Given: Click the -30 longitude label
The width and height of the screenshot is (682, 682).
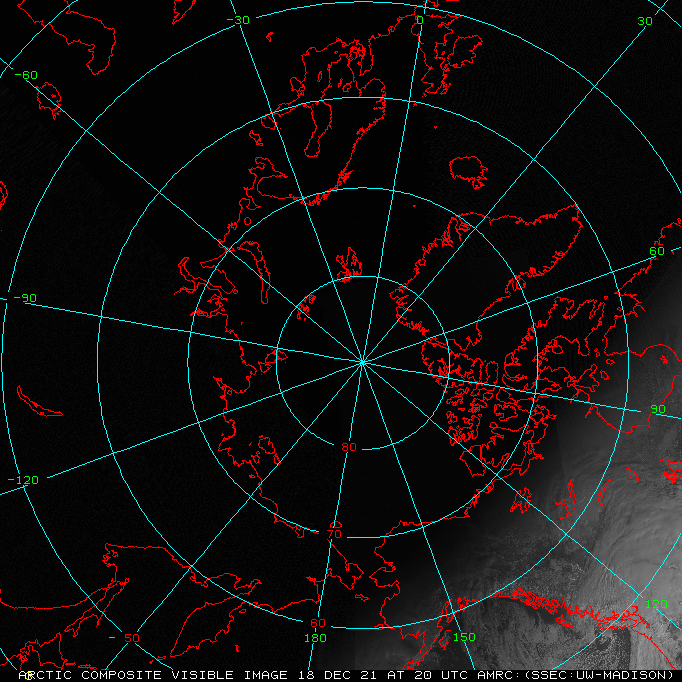Looking at the screenshot, I should pyautogui.click(x=238, y=20).
